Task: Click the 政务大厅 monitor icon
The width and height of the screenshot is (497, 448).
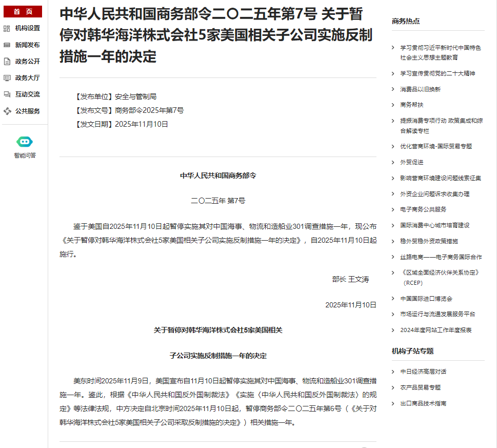Action: (x=7, y=78)
